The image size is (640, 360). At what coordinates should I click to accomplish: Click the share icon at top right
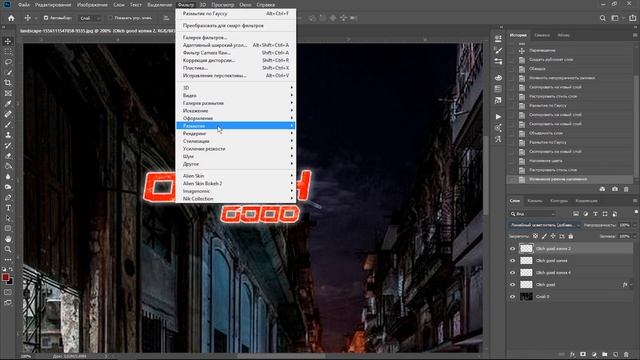coord(632,18)
